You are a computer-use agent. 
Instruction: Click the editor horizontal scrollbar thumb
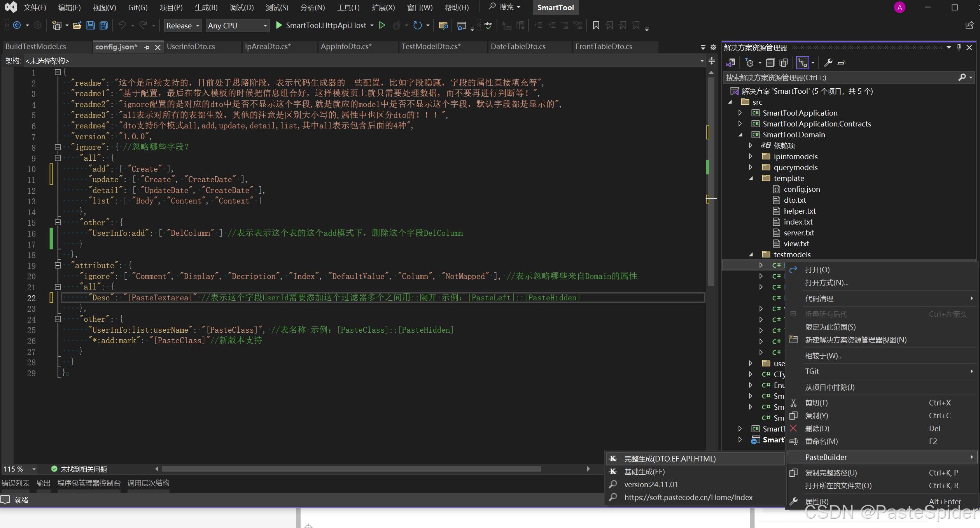click(x=351, y=469)
